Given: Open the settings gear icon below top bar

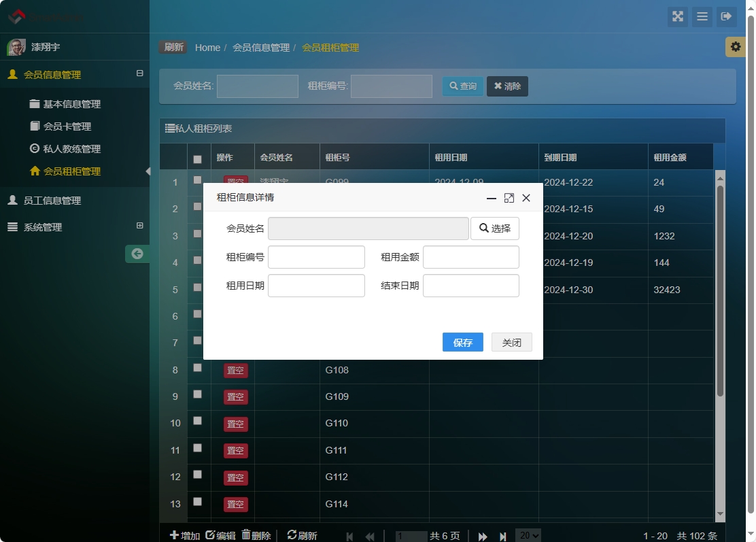Looking at the screenshot, I should click(x=735, y=47).
